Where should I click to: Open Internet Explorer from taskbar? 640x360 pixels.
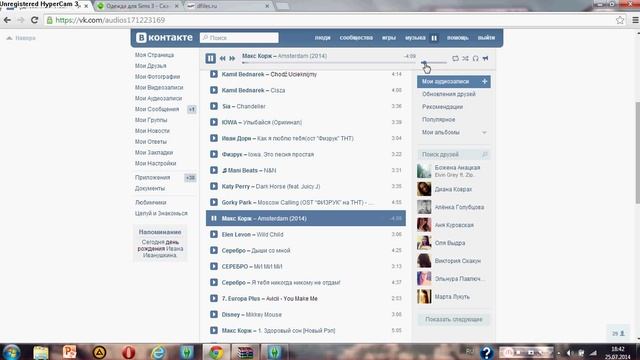(x=158, y=352)
